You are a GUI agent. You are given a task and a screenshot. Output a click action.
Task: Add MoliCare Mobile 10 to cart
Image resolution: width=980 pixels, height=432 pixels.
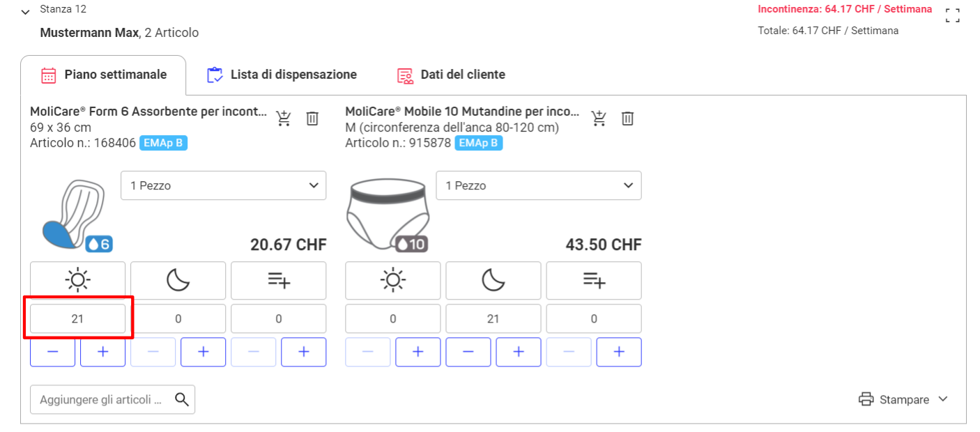pos(599,118)
